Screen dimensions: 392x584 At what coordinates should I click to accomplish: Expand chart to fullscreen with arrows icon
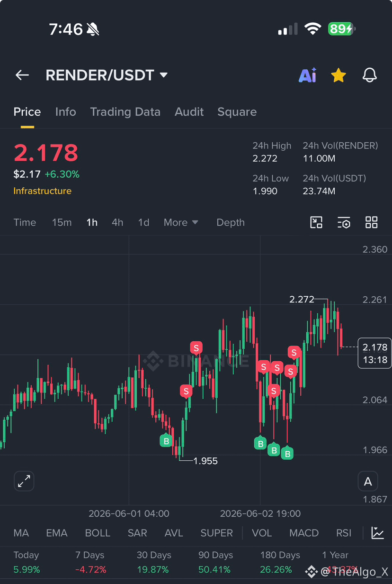24,481
